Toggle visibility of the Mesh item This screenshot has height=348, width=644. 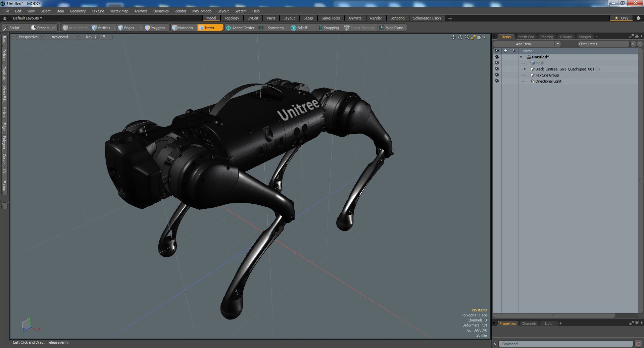pos(497,63)
